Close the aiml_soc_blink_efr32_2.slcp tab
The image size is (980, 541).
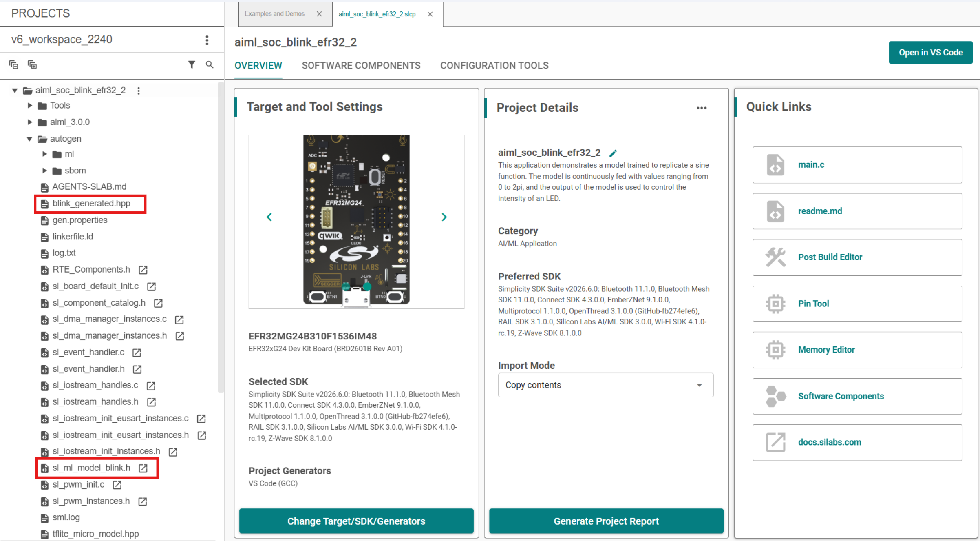coord(430,14)
